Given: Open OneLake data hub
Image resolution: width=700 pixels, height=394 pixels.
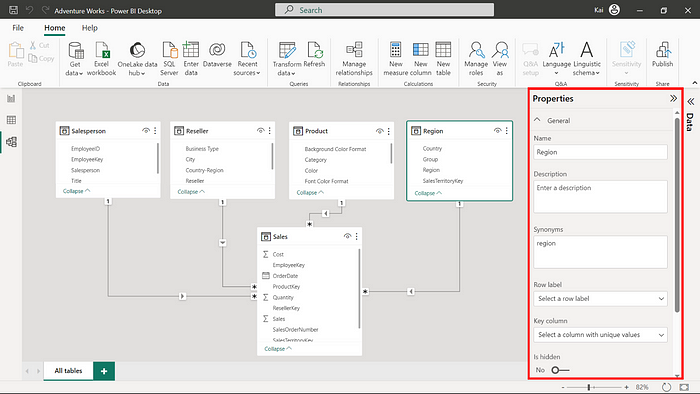Looking at the screenshot, I should tap(137, 58).
